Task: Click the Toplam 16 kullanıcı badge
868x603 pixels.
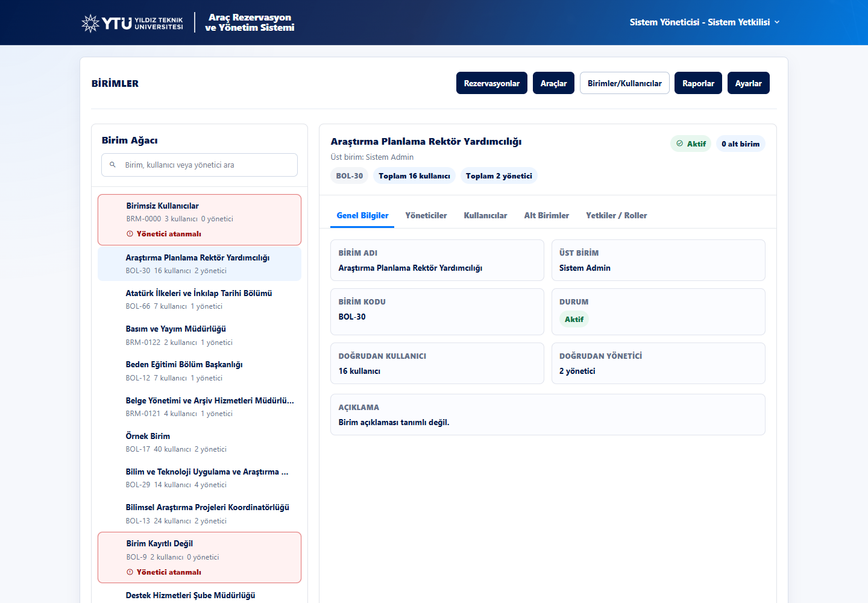Action: pos(415,175)
